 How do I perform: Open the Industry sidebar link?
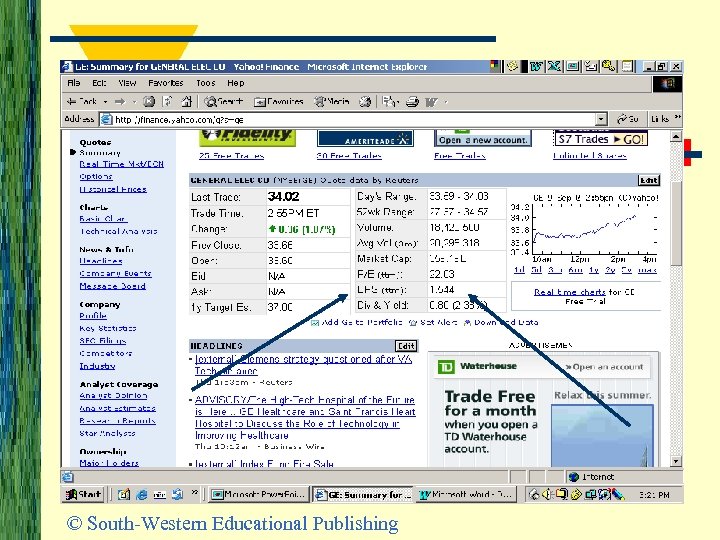97,366
